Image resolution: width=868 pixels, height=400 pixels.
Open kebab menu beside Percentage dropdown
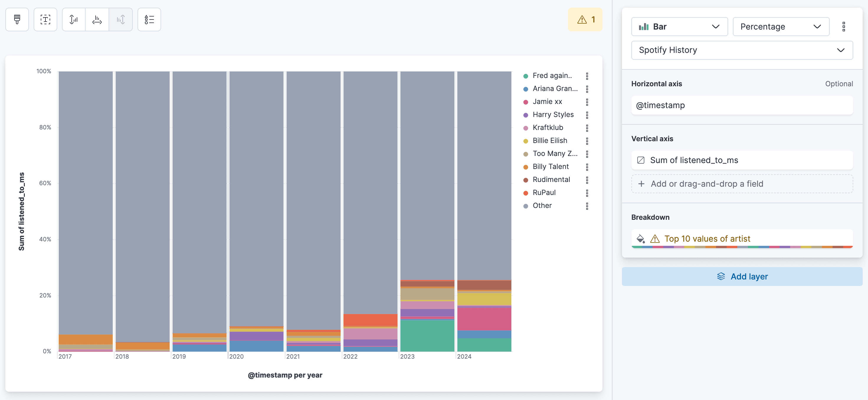click(844, 26)
